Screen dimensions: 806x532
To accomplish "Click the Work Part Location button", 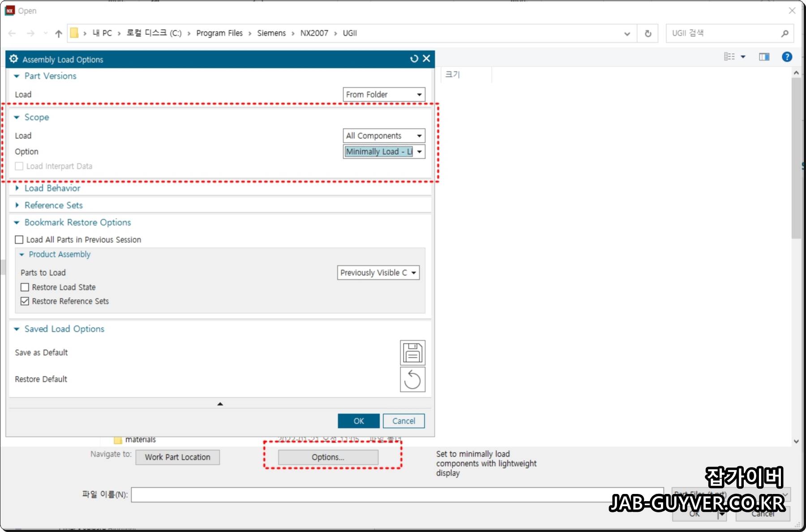I will [x=178, y=457].
